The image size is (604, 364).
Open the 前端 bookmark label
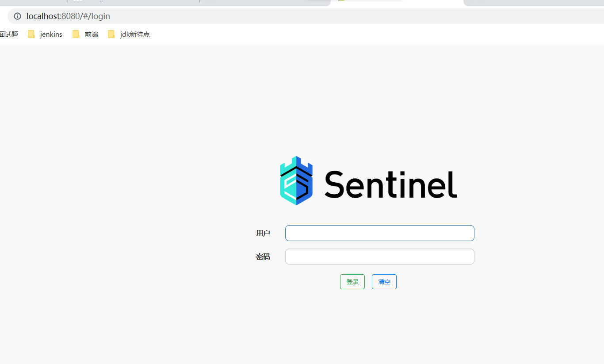click(x=92, y=34)
